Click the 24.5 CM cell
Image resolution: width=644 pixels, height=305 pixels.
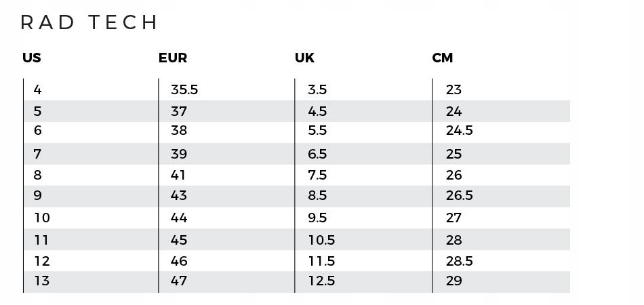(459, 130)
